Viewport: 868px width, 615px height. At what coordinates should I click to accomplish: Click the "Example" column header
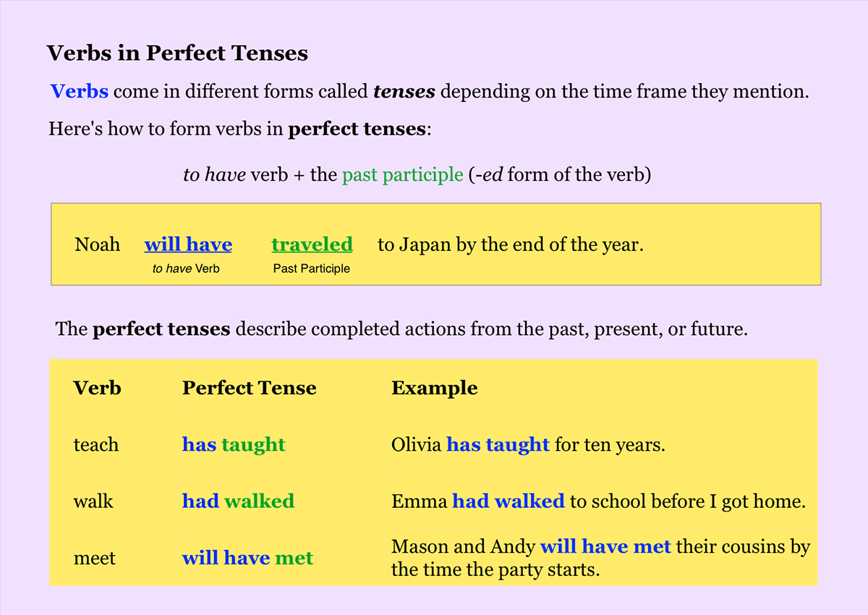click(x=434, y=388)
